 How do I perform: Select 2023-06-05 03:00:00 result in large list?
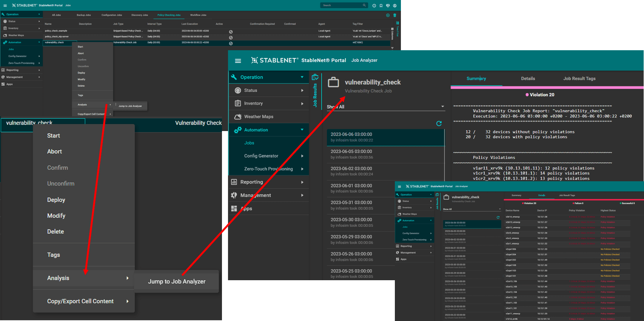click(385, 154)
